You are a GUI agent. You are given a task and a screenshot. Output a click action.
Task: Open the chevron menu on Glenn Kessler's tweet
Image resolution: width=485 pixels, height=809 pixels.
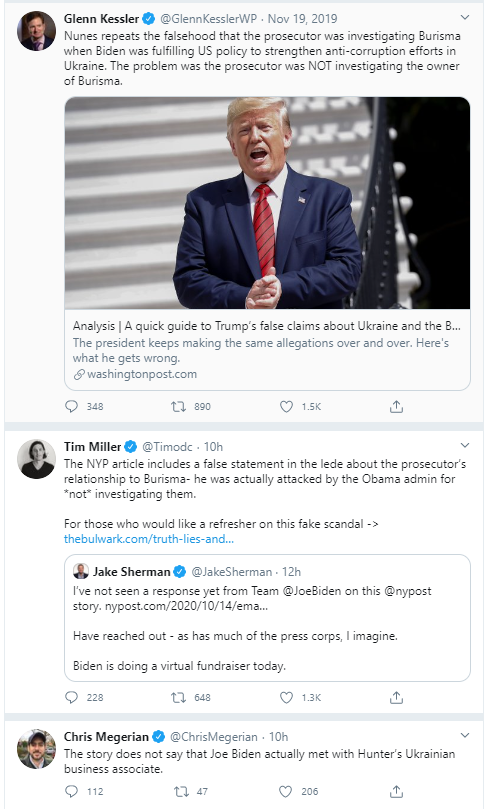pos(465,18)
